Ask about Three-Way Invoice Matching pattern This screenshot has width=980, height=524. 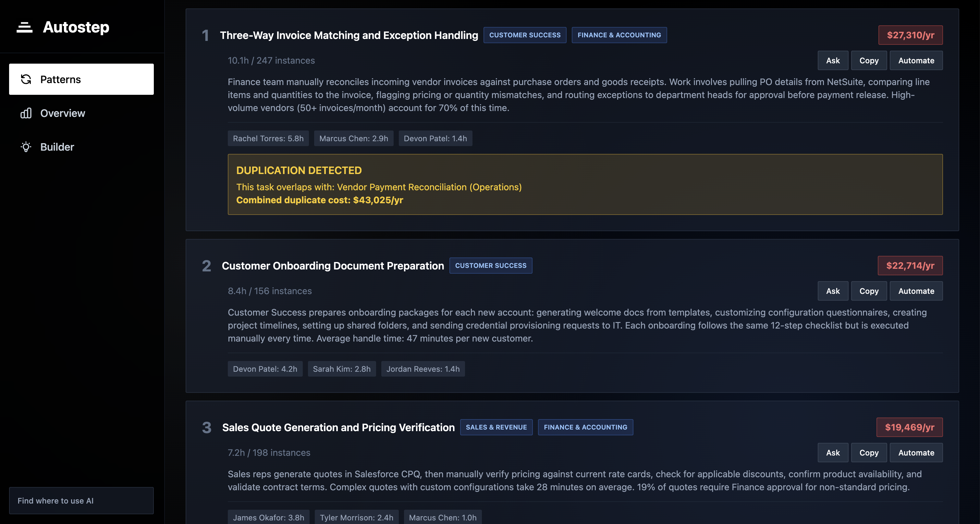coord(833,60)
